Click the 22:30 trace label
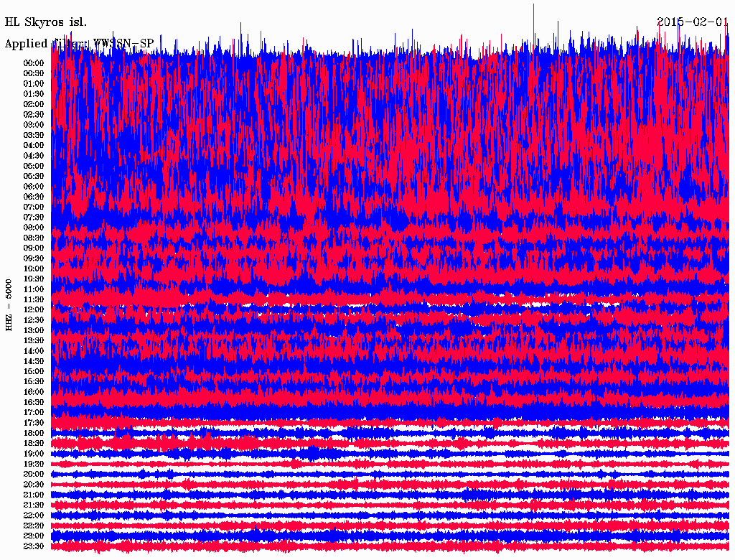 pyautogui.click(x=34, y=526)
